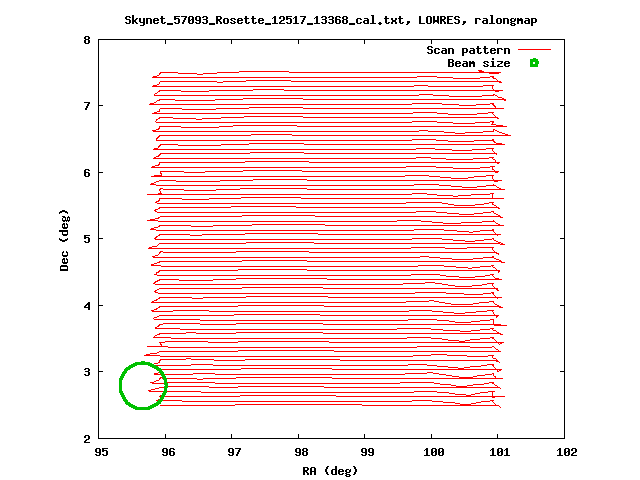Click y-axis tick label 7

point(87,106)
